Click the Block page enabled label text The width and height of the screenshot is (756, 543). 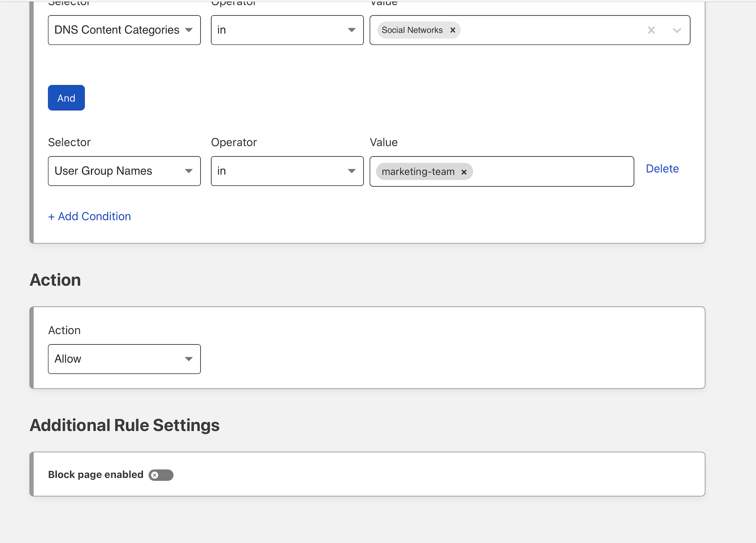tap(96, 475)
